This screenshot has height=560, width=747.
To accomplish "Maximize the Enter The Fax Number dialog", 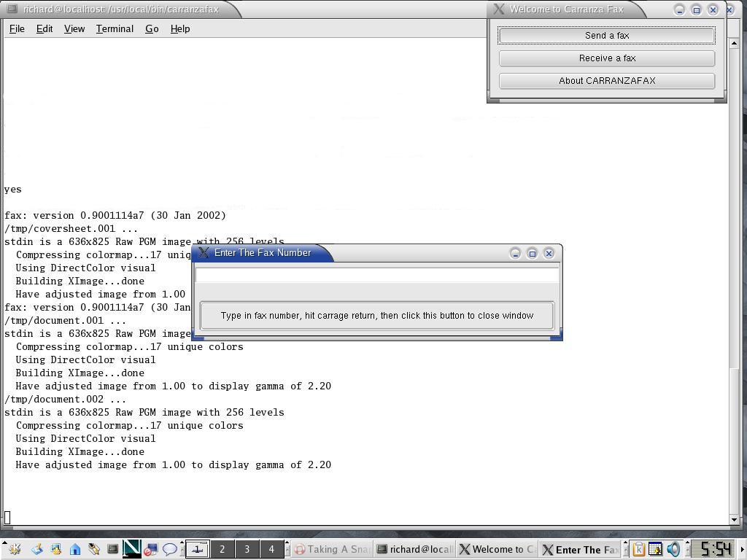I will [532, 253].
